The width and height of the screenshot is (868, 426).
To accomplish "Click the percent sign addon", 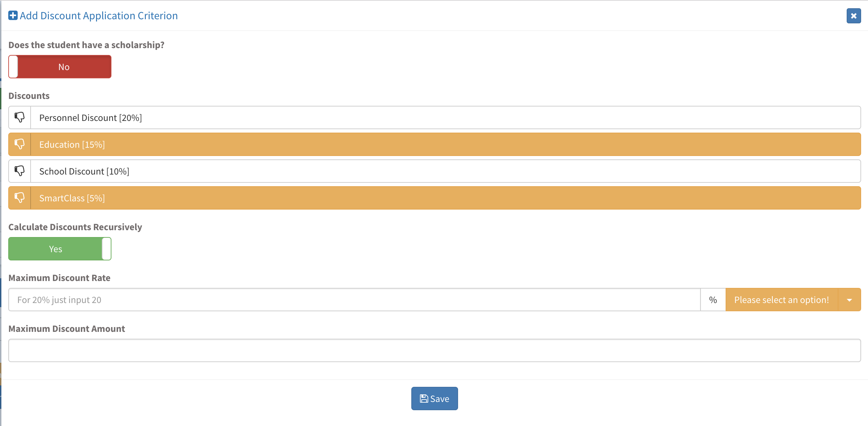I will coord(713,300).
